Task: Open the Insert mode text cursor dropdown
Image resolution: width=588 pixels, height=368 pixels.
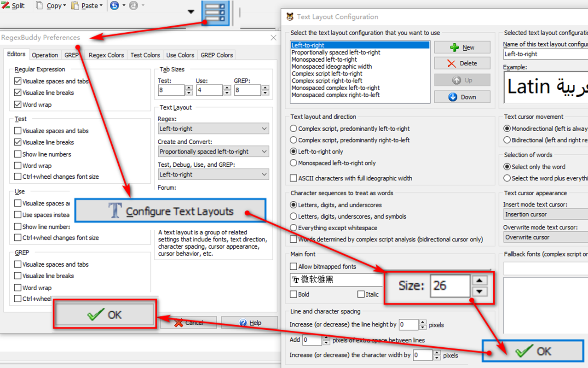Action: tap(546, 215)
